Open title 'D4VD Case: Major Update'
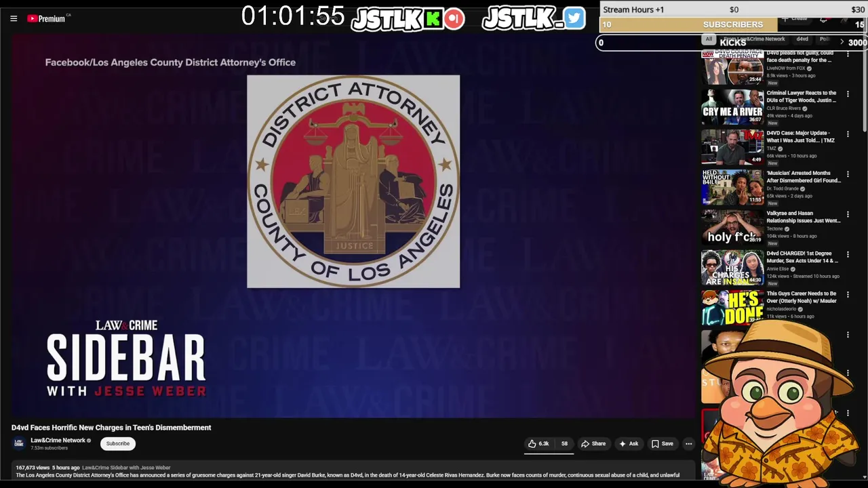 (801, 136)
